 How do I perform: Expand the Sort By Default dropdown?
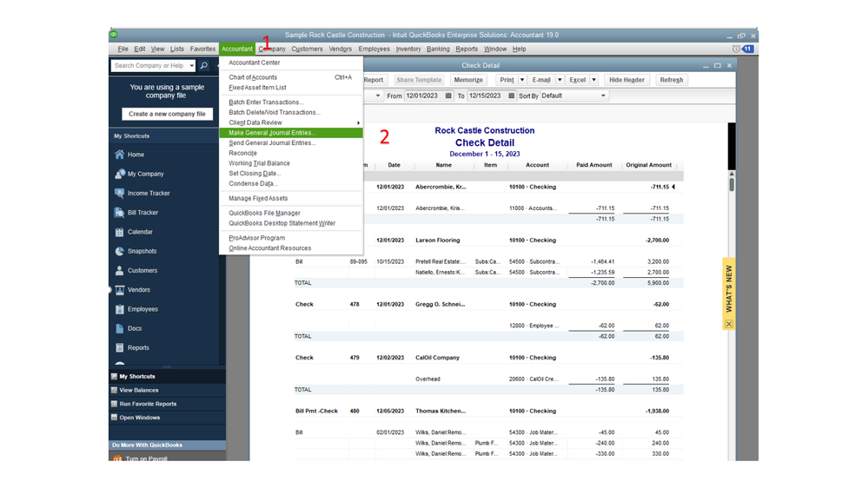pyautogui.click(x=603, y=96)
